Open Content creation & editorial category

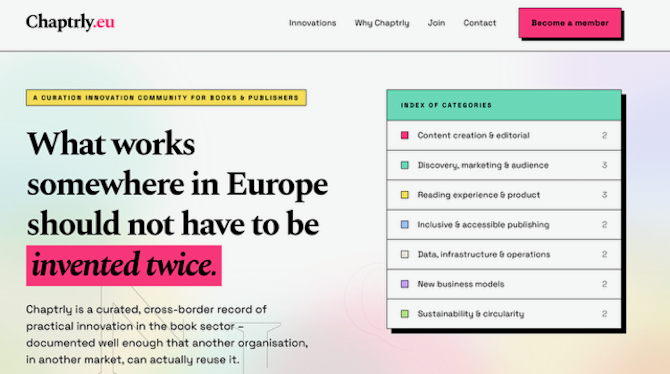click(504, 135)
